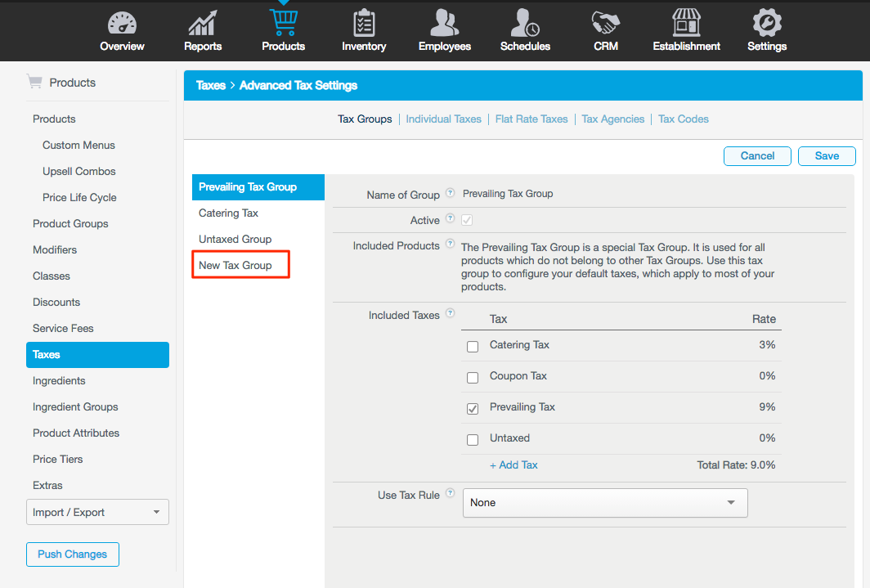This screenshot has height=588, width=870.
Task: Open the Schedules clock icon
Action: (524, 22)
